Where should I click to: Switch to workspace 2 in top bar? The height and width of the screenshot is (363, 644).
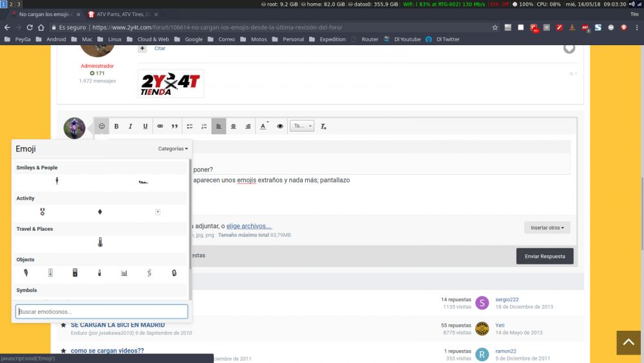pyautogui.click(x=11, y=4)
